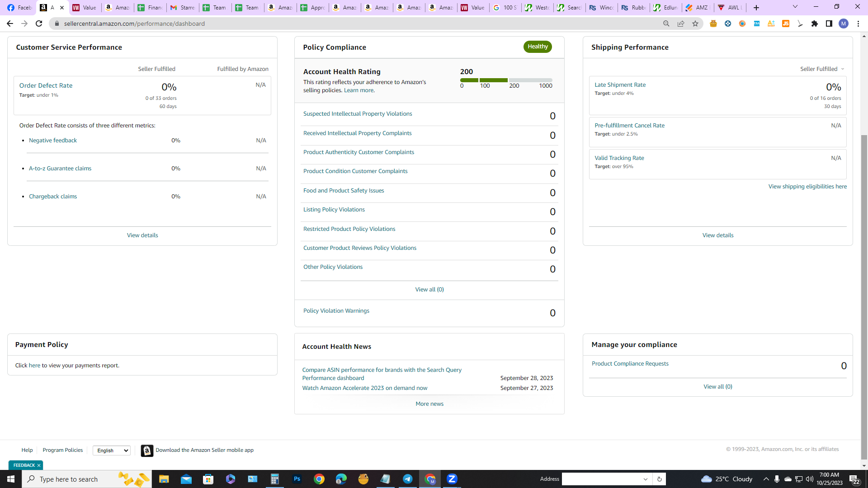Viewport: 868px width, 488px height.
Task: Open the orange circle extension next to the bear
Action: (742, 23)
